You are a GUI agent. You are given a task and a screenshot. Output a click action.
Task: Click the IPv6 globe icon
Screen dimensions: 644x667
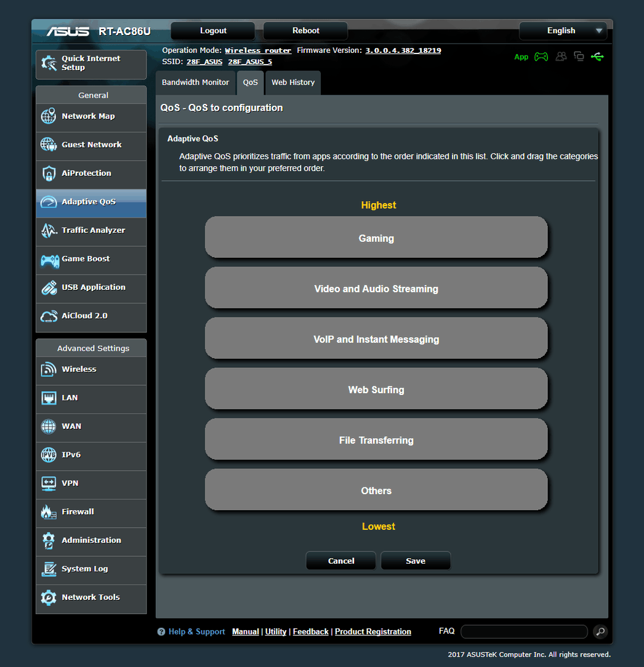(49, 455)
